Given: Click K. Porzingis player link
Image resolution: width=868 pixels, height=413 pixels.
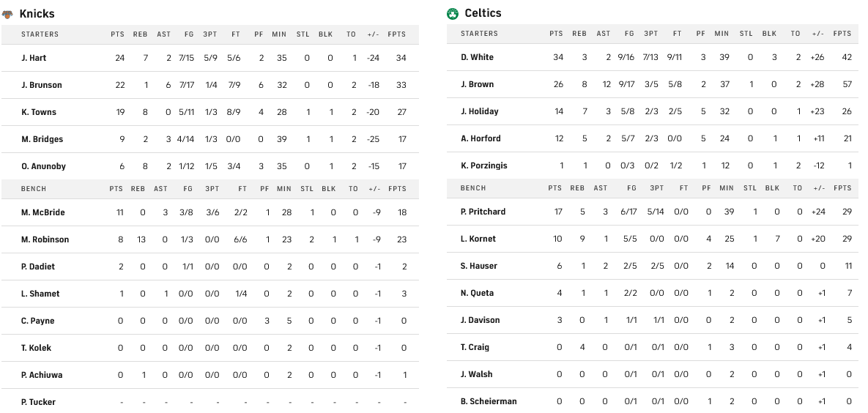Looking at the screenshot, I should (484, 165).
